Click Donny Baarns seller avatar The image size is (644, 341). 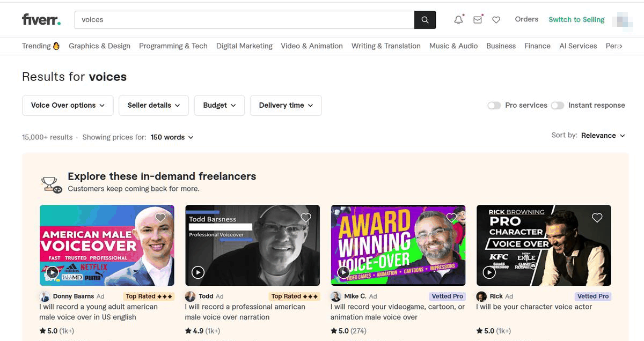click(x=45, y=296)
